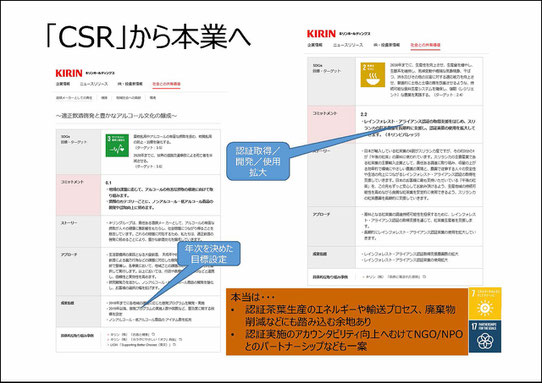The height and width of the screenshot is (383, 542).
Task: Click SDGs 目標・ターゲット label in right table
Action: [x=327, y=68]
